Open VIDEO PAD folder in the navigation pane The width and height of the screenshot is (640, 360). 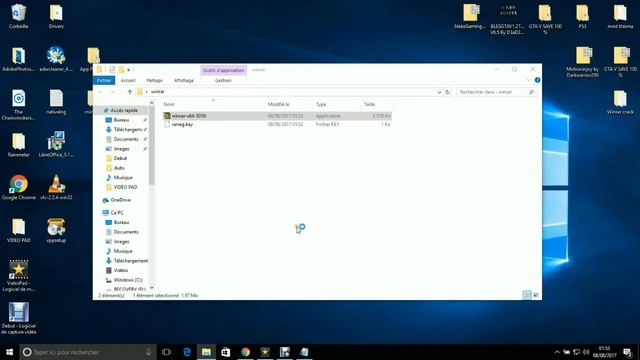click(125, 187)
